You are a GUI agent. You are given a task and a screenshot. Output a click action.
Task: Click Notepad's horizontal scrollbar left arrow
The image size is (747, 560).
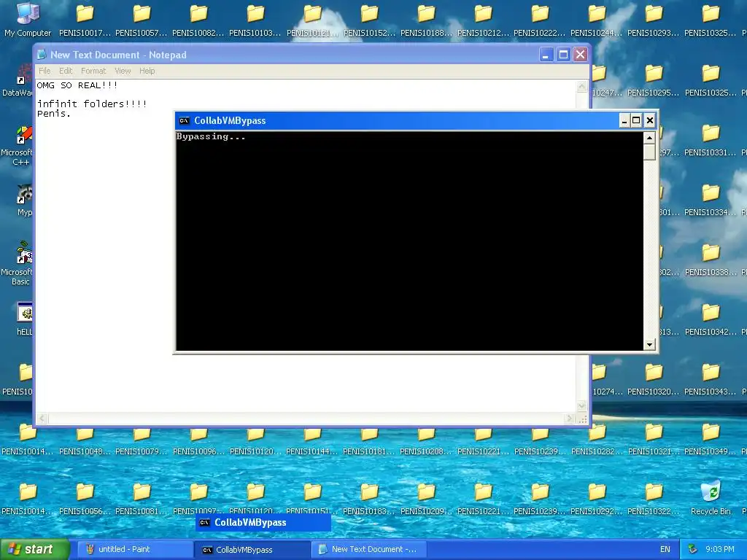coord(42,419)
